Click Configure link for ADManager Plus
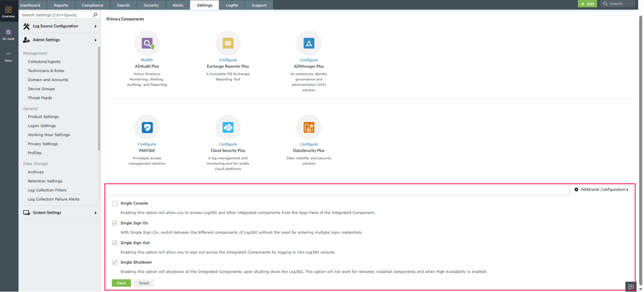The height and width of the screenshot is (292, 644). (309, 60)
